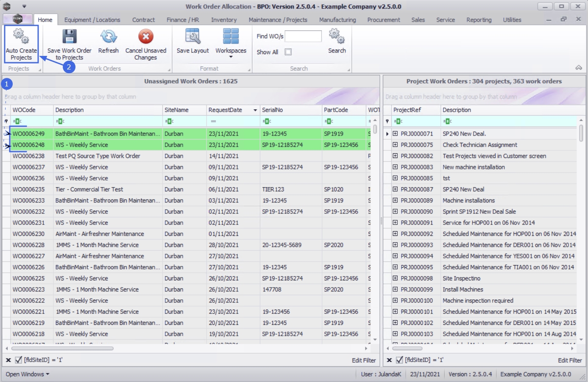Click the project Description filter condition icon
The image size is (588, 382).
[448, 121]
